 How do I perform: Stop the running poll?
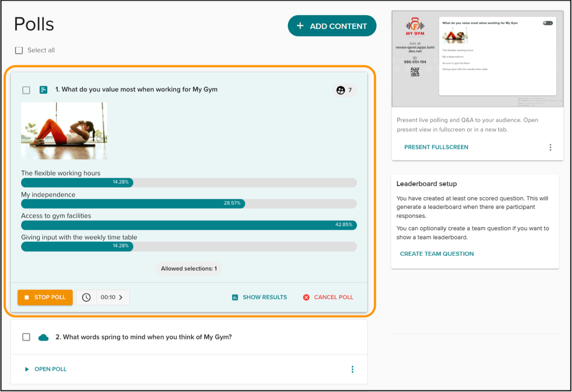click(45, 297)
